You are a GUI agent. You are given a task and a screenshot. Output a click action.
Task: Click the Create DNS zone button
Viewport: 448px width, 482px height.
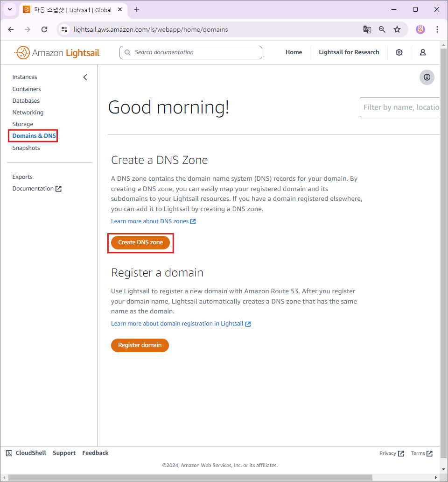pyautogui.click(x=140, y=242)
